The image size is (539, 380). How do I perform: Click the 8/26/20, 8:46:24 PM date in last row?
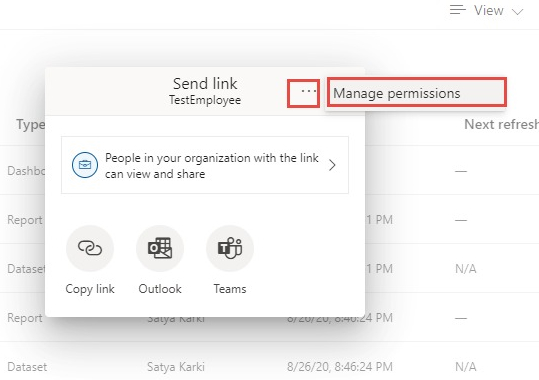click(x=340, y=367)
